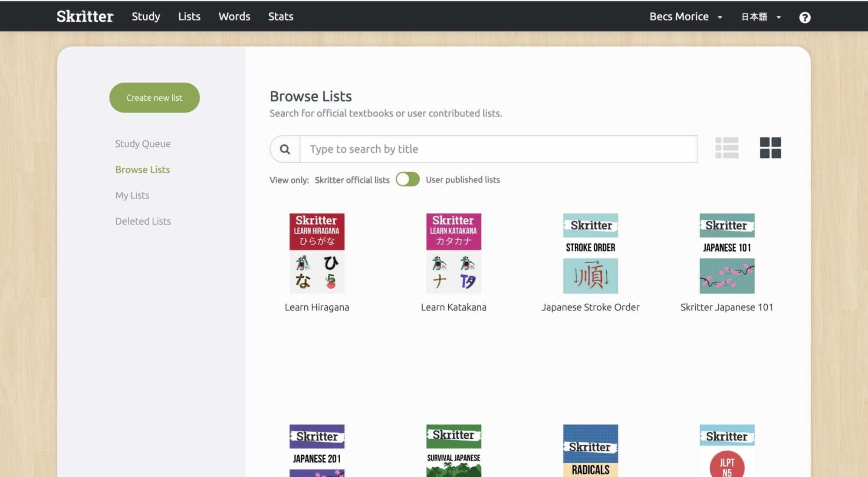Switch to list view layout icon
The width and height of the screenshot is (868, 477).
click(727, 148)
